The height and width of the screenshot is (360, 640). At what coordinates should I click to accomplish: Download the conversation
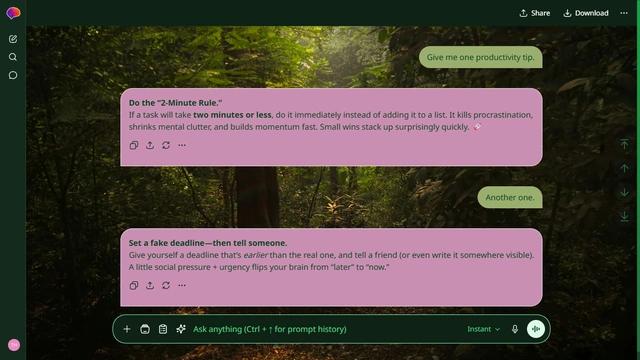[x=586, y=13]
